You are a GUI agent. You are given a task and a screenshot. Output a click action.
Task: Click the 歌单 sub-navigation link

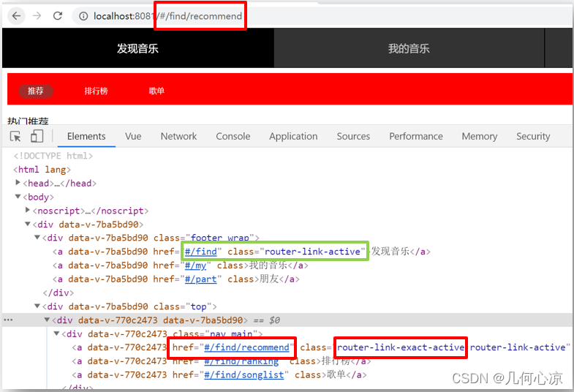click(x=156, y=91)
